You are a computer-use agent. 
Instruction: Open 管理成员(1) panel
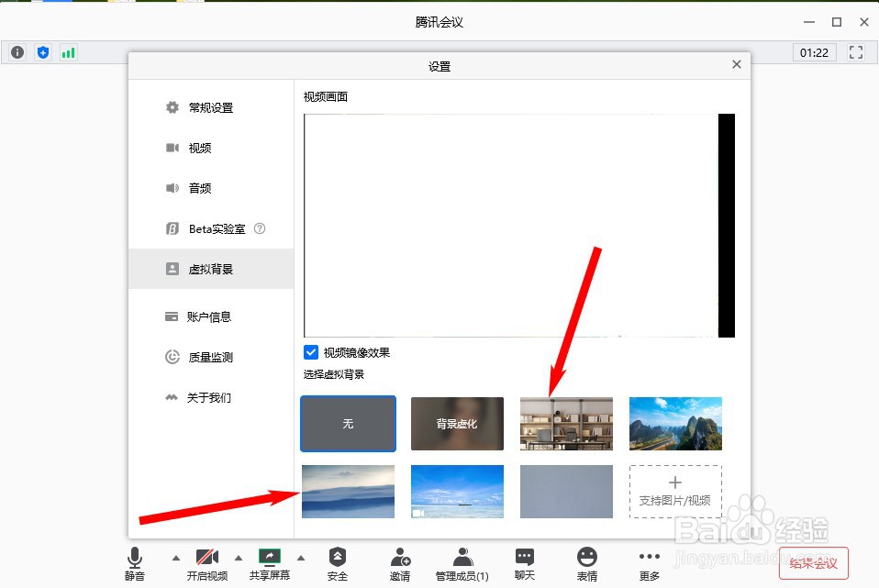462,564
